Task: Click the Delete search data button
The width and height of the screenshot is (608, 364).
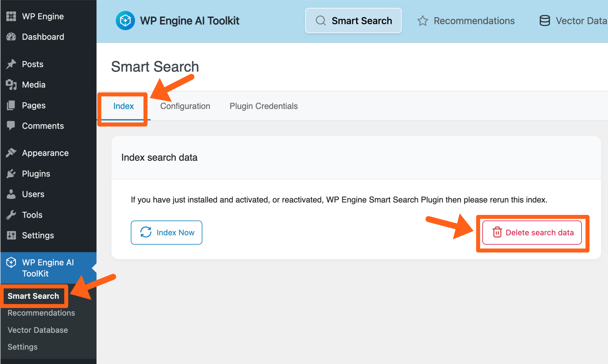Action: tap(532, 233)
